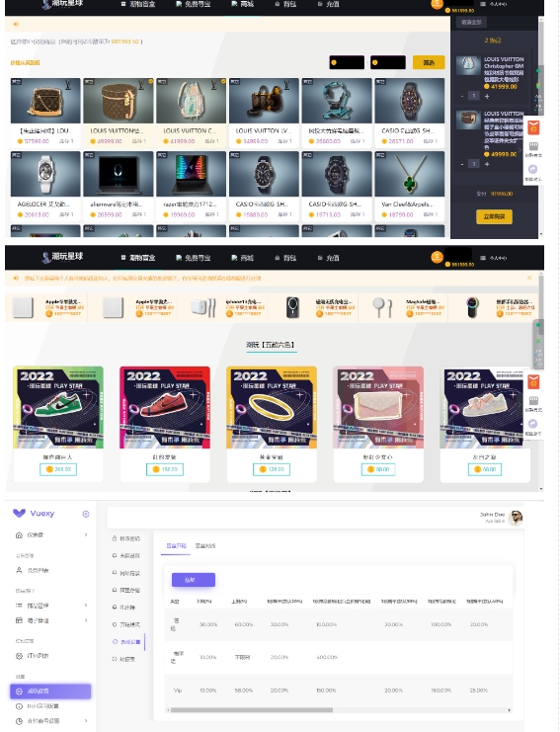This screenshot has width=560, height=732.
Task: Open 背包 in the blind-box page header
Action: click(x=285, y=258)
